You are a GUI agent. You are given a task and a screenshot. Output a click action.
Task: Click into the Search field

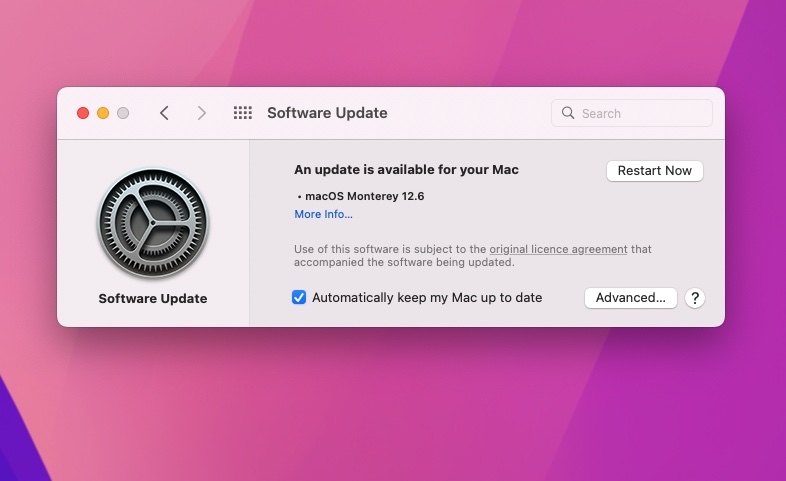point(632,113)
